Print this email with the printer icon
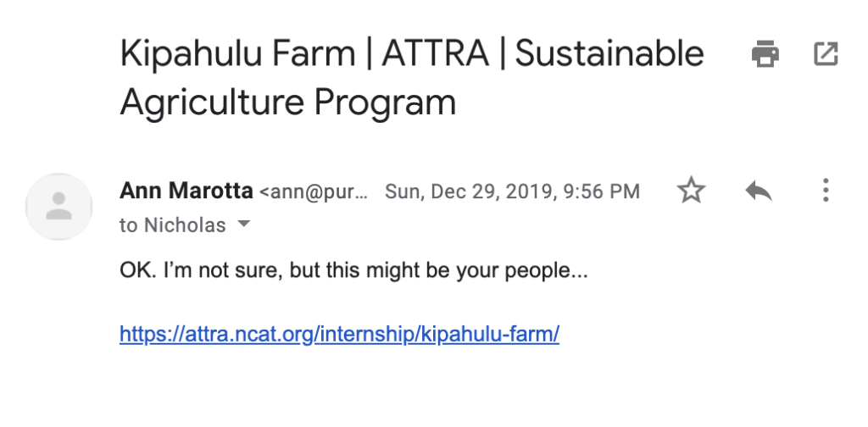868x427 pixels. [765, 53]
